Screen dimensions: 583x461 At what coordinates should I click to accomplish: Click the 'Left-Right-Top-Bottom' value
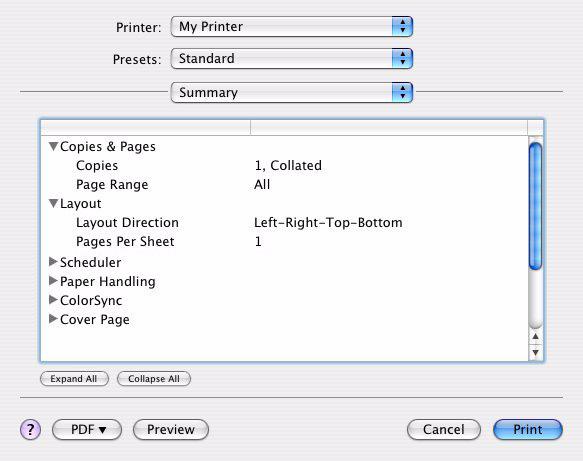click(328, 222)
